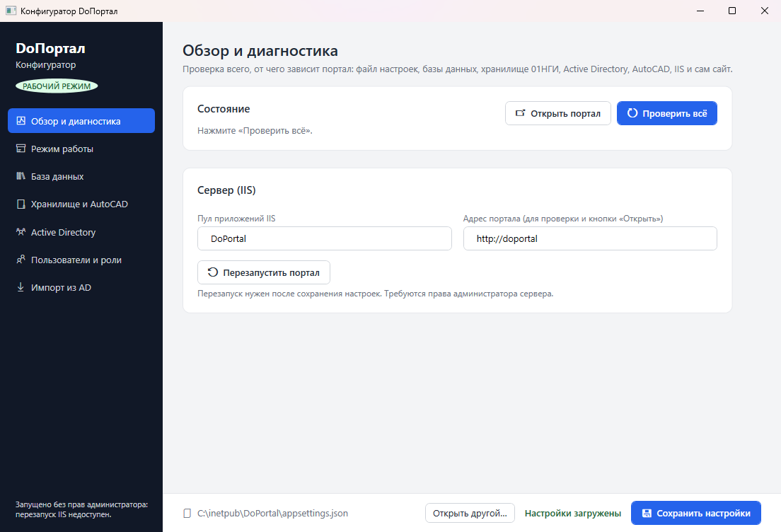
Task: Click the База данных books icon
Action: click(x=21, y=176)
